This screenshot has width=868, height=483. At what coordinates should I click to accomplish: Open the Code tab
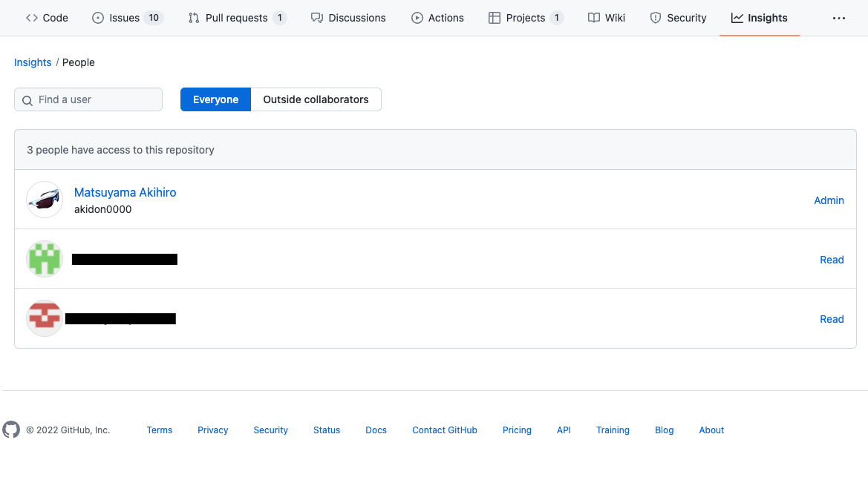(47, 18)
